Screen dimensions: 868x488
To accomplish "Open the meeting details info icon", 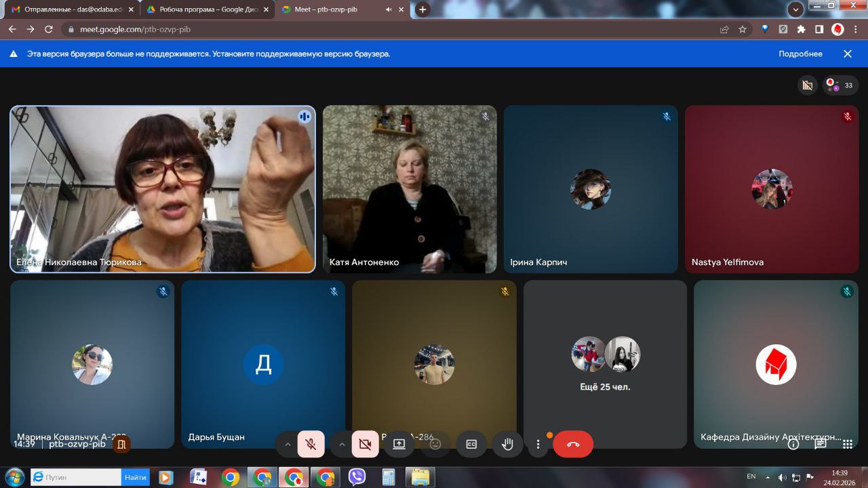I will pos(793,444).
